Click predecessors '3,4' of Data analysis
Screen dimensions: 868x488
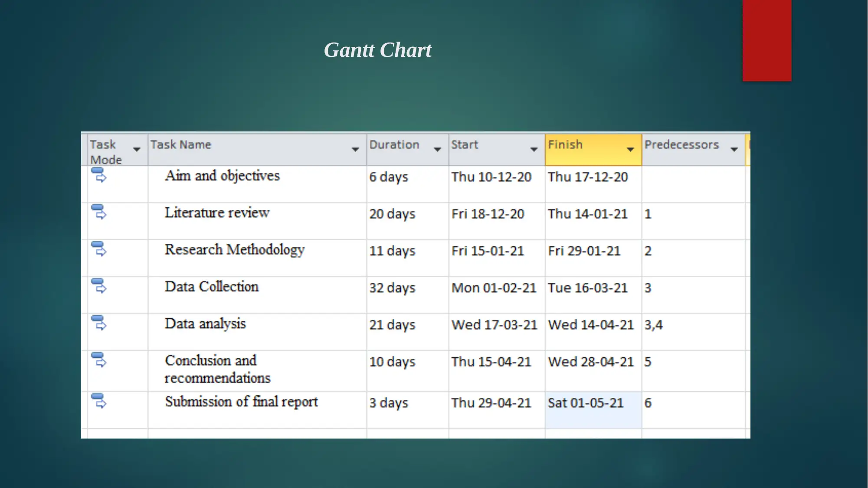(x=653, y=324)
